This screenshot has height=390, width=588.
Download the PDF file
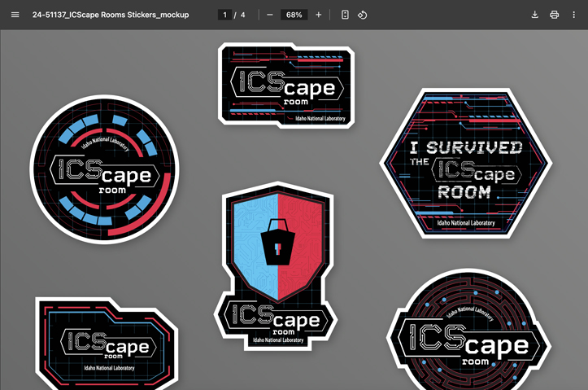coord(535,15)
